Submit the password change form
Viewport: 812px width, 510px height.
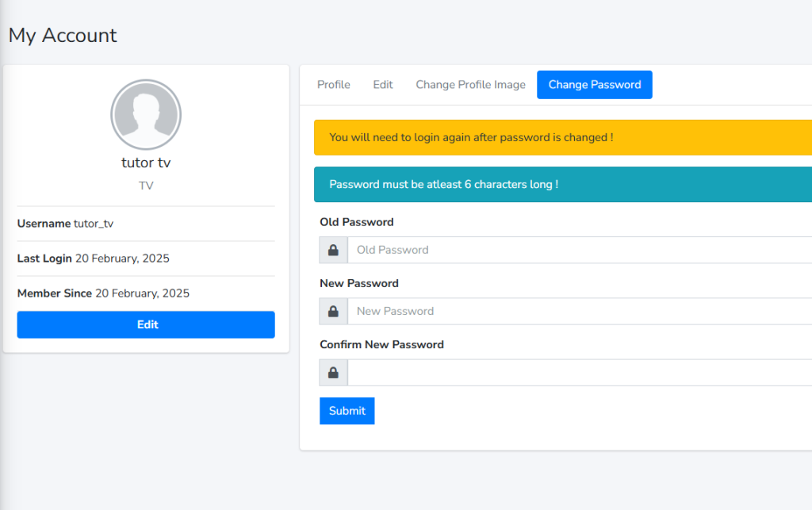pyautogui.click(x=347, y=411)
